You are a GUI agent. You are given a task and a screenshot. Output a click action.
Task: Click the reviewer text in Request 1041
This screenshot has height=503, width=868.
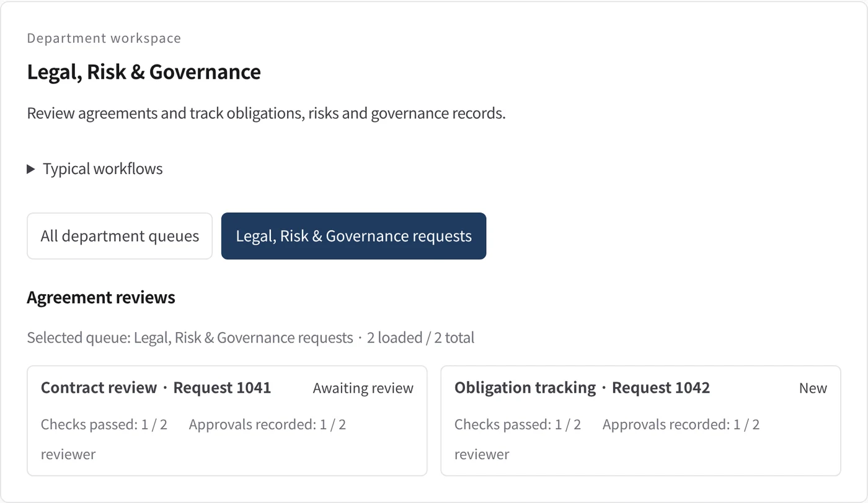coord(68,454)
